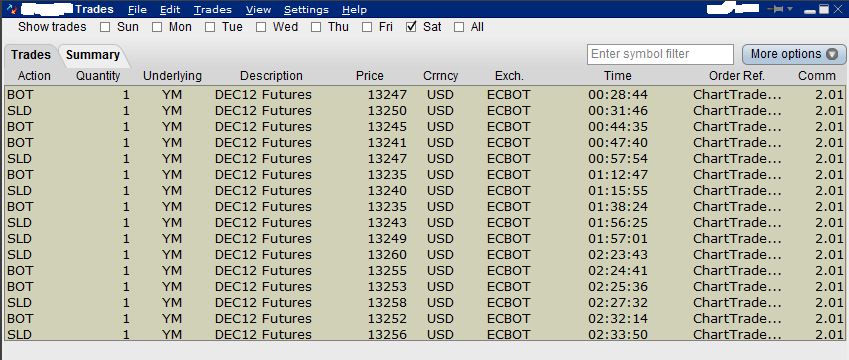Maximize the Trades window

coord(824,9)
